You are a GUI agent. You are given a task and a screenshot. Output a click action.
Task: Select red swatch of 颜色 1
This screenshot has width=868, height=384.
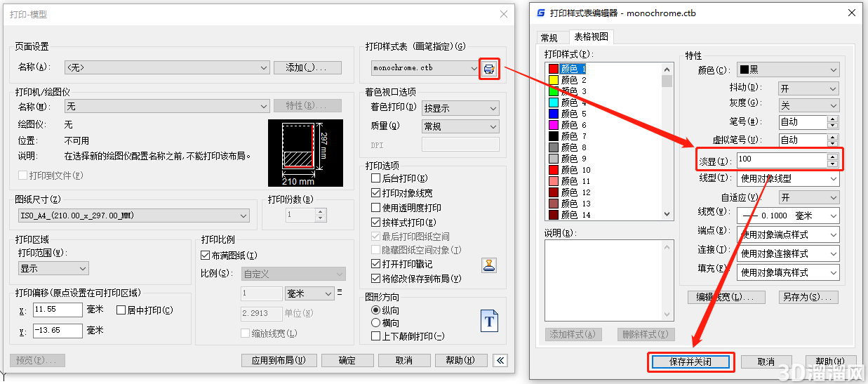(553, 69)
